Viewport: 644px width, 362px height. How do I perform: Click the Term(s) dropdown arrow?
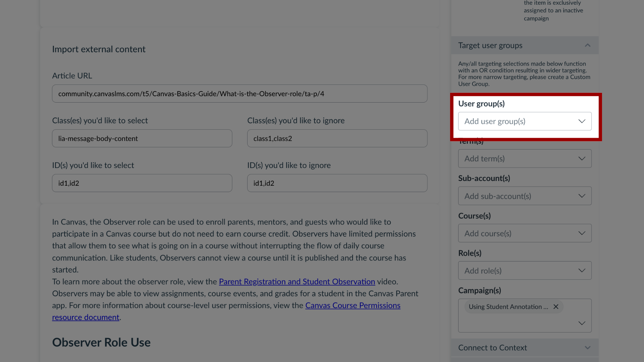click(581, 158)
